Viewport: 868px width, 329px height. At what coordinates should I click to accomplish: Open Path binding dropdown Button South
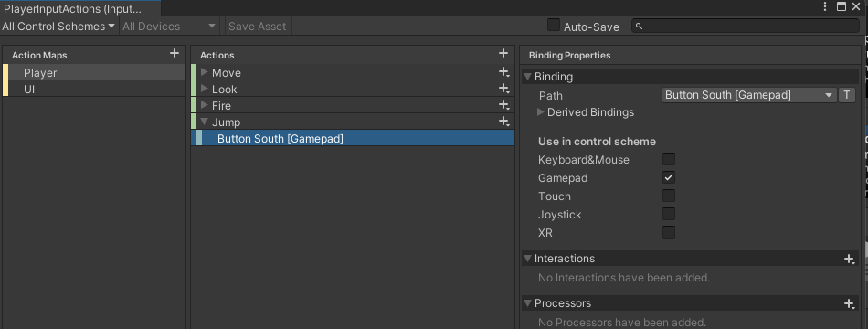coord(749,95)
